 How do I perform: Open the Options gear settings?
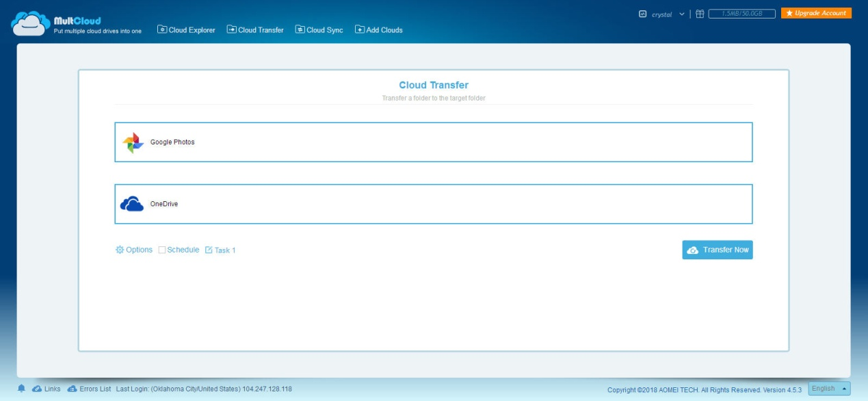coord(134,250)
